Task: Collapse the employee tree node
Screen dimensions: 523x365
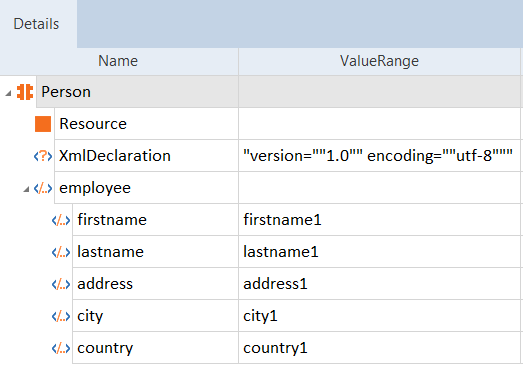Action: tap(26, 190)
